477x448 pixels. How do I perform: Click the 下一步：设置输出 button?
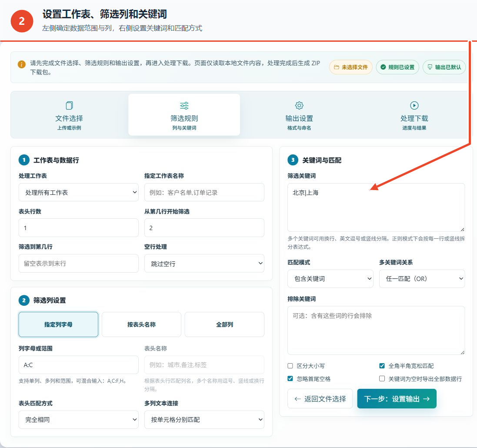click(x=397, y=399)
